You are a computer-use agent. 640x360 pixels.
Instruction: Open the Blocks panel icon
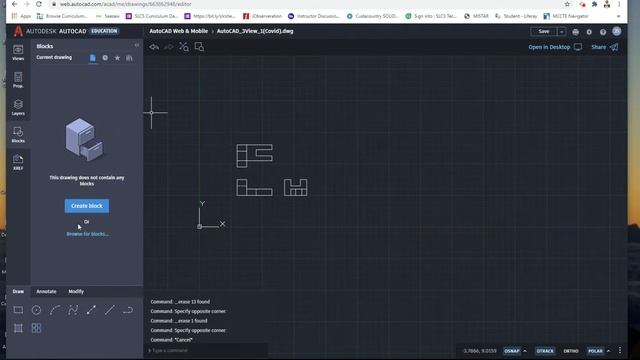[x=18, y=135]
